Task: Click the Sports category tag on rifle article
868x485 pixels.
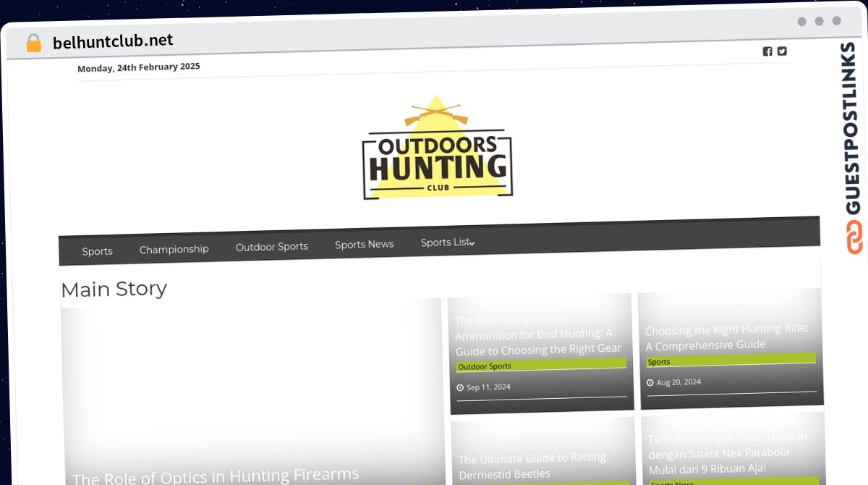Action: tap(658, 362)
